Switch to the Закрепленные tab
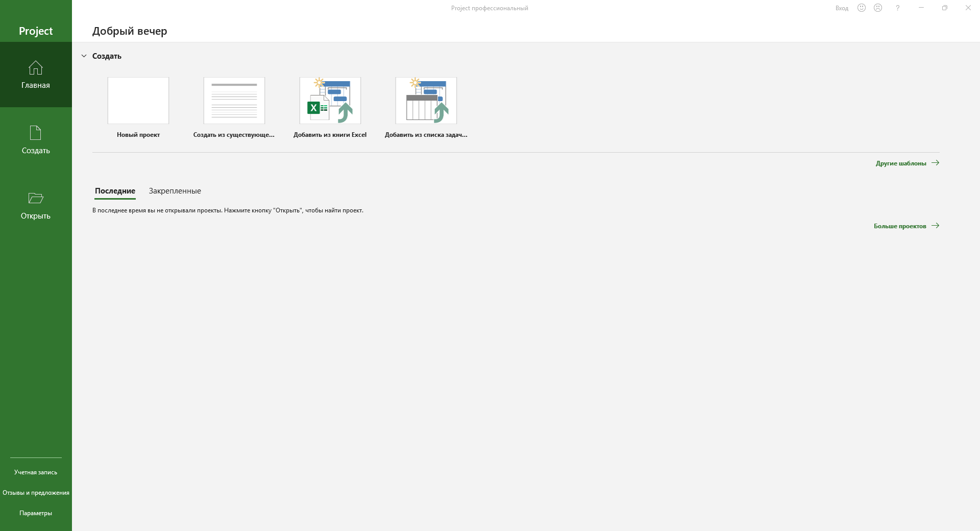 (175, 191)
